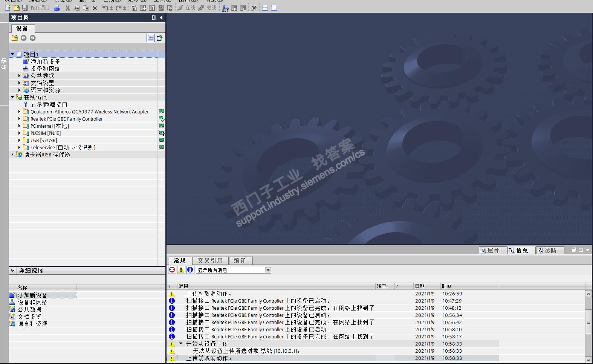Switch to the 常规 tab

click(x=180, y=260)
